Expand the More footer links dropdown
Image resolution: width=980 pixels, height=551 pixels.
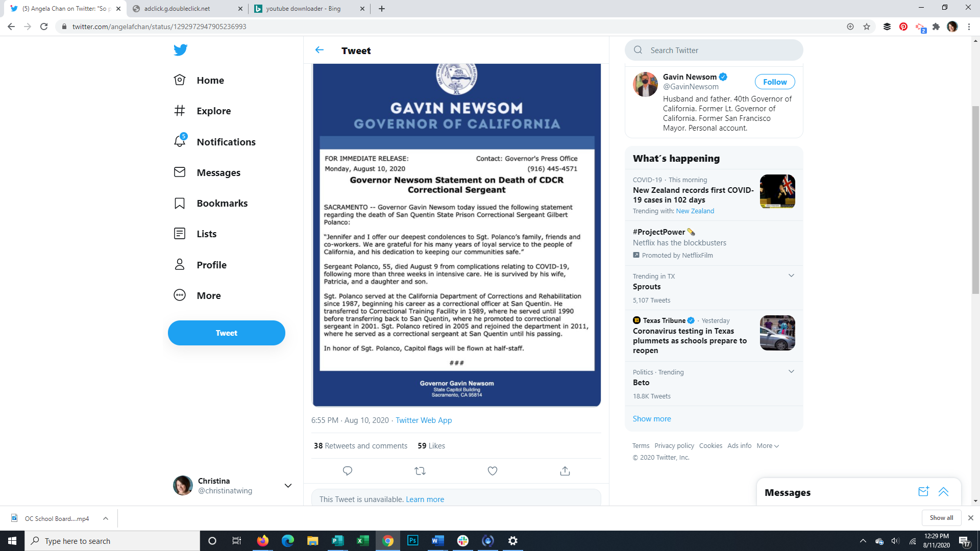tap(768, 445)
